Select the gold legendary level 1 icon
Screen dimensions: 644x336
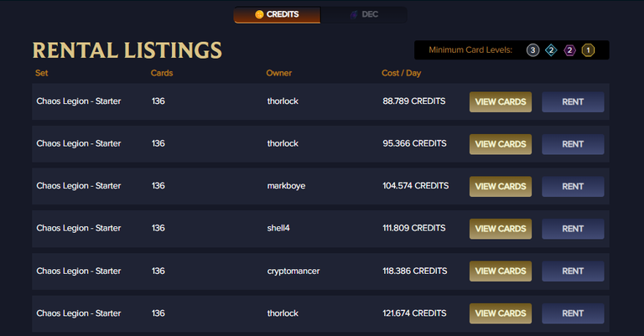pyautogui.click(x=588, y=50)
